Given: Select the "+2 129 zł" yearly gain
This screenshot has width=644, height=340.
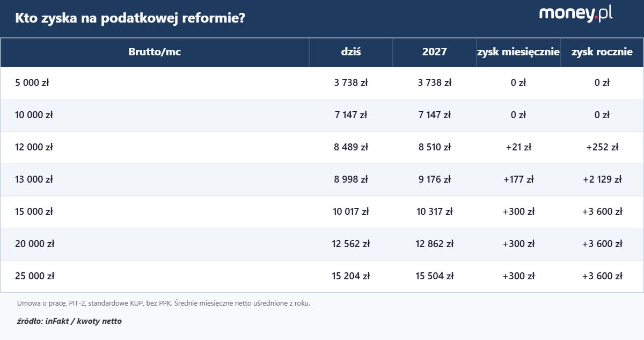Looking at the screenshot, I should pyautogui.click(x=602, y=179).
